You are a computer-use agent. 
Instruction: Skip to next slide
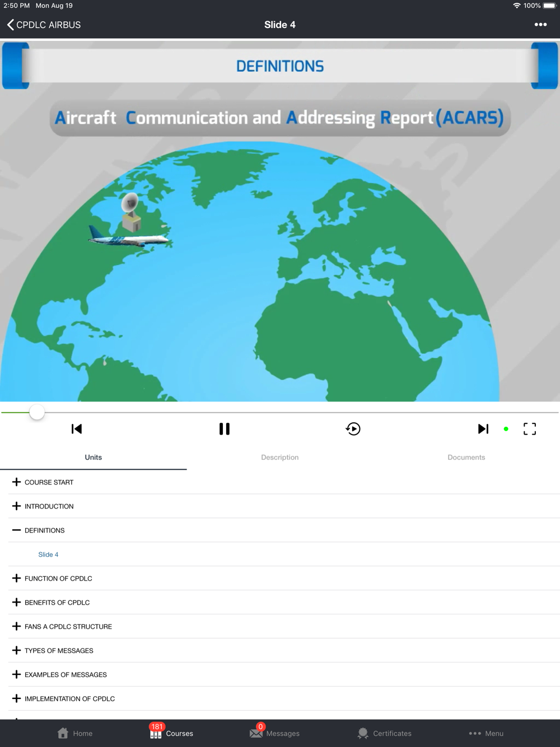[x=483, y=429]
